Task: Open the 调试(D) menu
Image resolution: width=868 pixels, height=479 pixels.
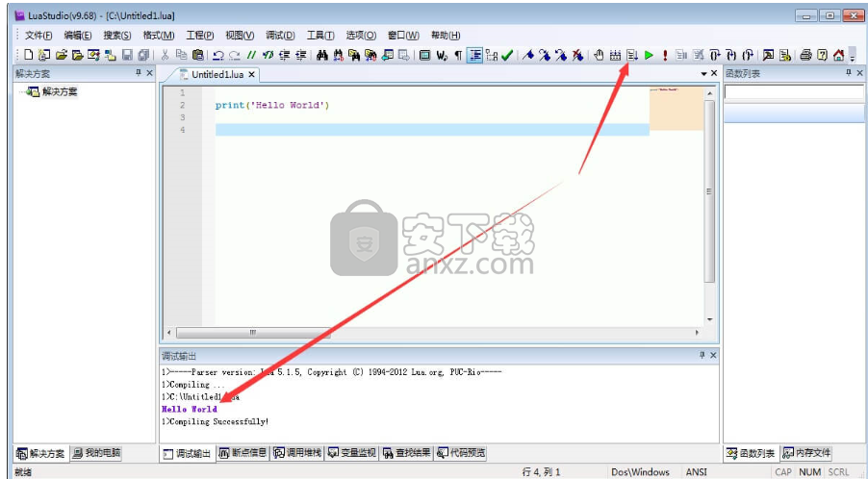Action: pos(280,36)
